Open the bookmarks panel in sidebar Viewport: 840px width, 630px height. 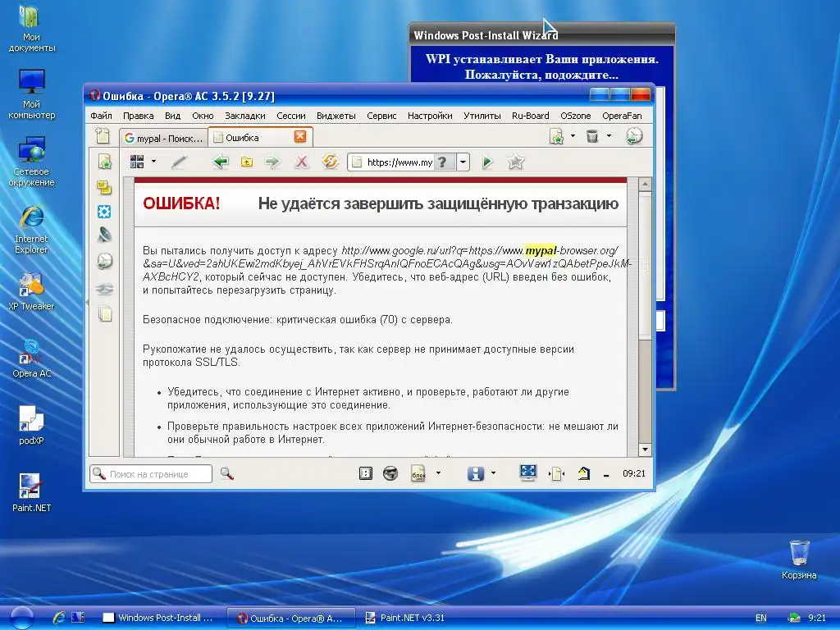[x=104, y=161]
